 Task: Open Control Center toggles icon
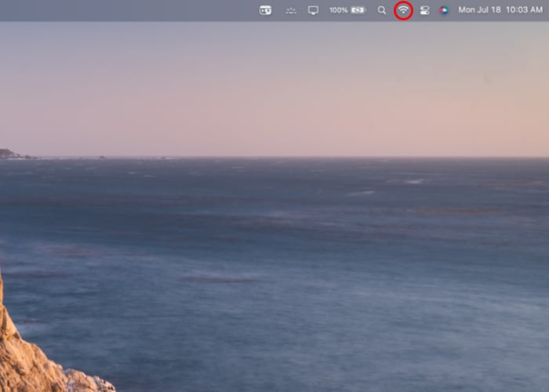[x=425, y=10]
